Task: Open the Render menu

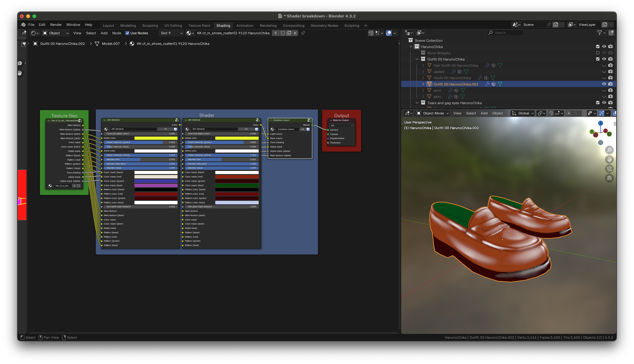Action: point(56,25)
